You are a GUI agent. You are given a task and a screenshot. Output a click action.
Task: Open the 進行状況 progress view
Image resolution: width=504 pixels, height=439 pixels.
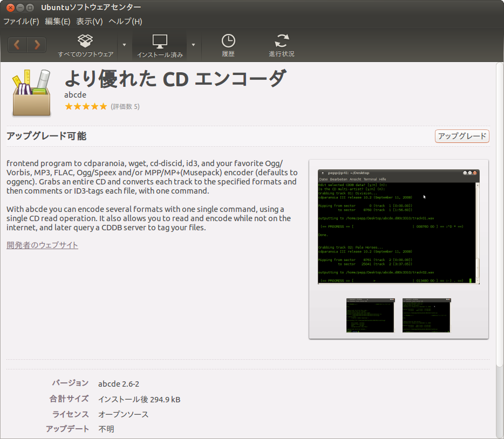pyautogui.click(x=282, y=45)
